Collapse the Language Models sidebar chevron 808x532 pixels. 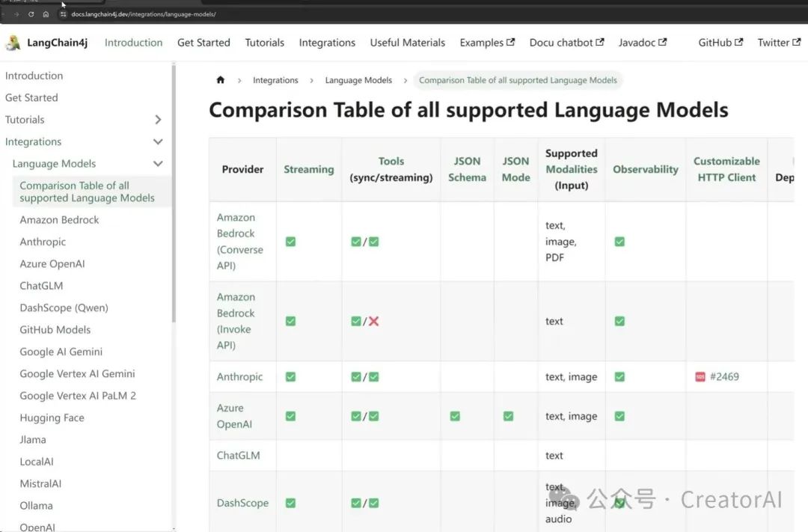158,164
